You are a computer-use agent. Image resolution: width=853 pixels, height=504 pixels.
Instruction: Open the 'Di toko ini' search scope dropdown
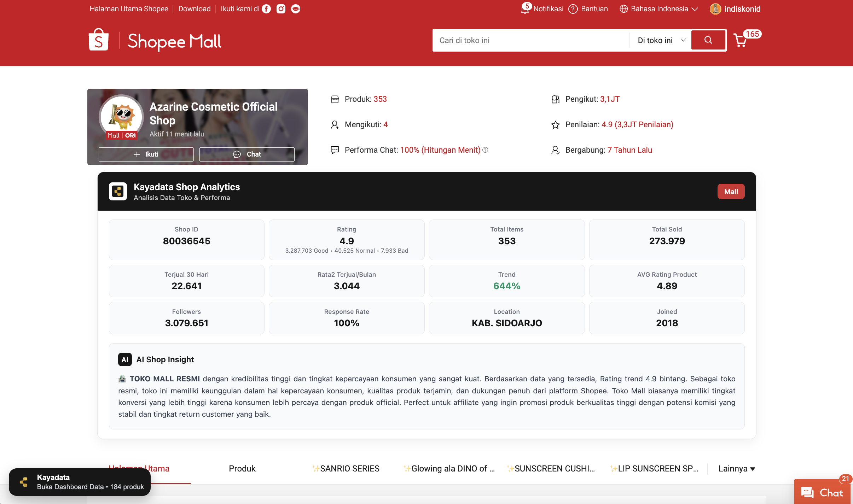point(661,40)
